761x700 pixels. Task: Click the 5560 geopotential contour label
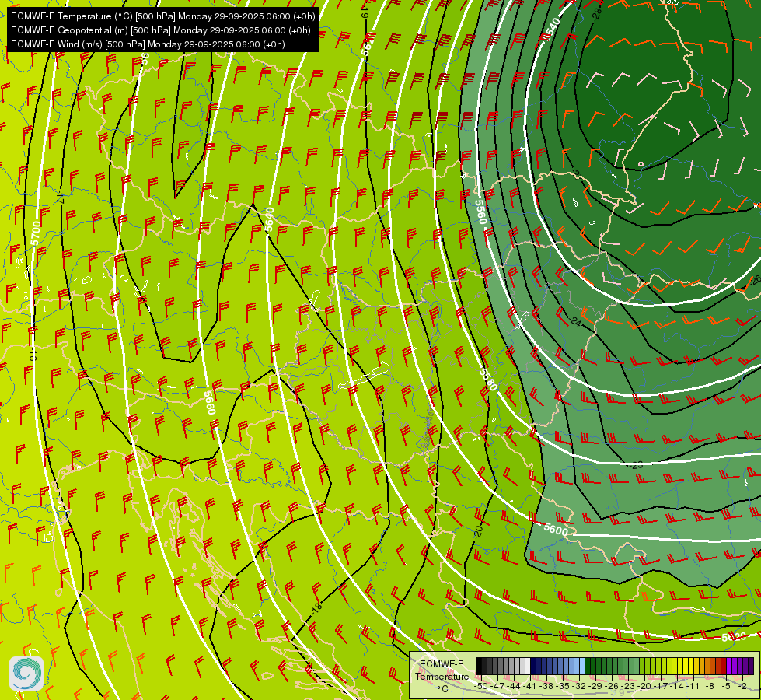click(480, 212)
